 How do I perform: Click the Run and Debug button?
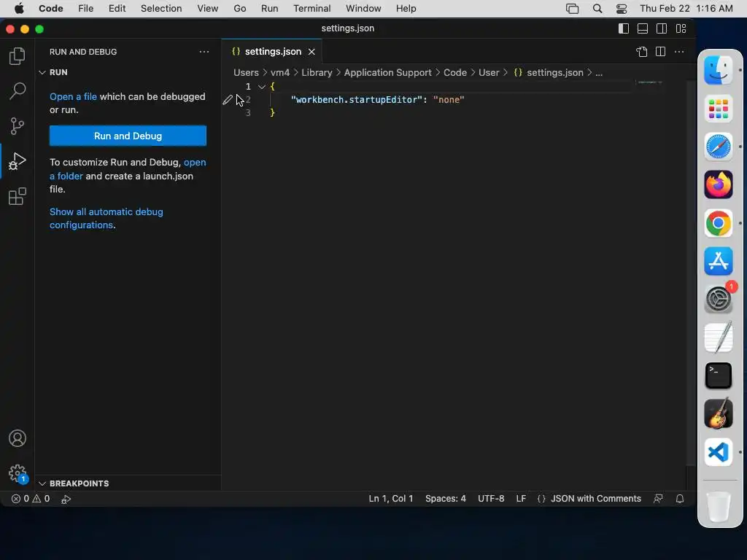point(128,136)
